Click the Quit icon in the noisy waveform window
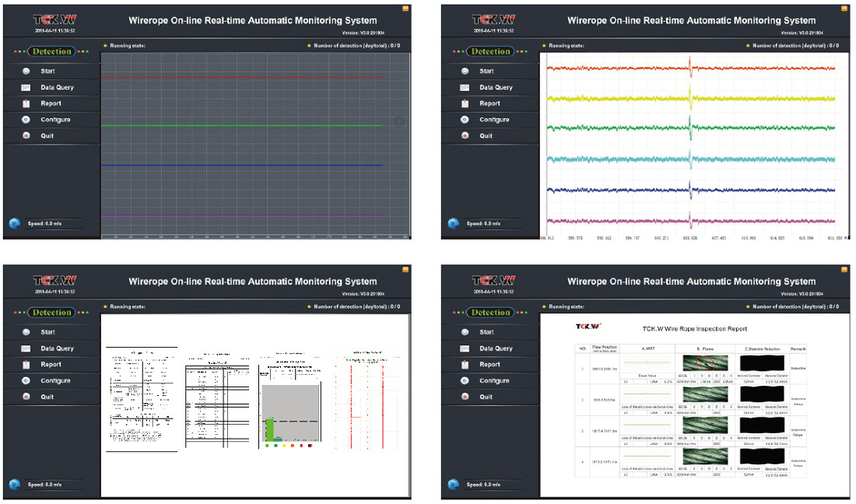This screenshot has width=856, height=504. pos(465,136)
